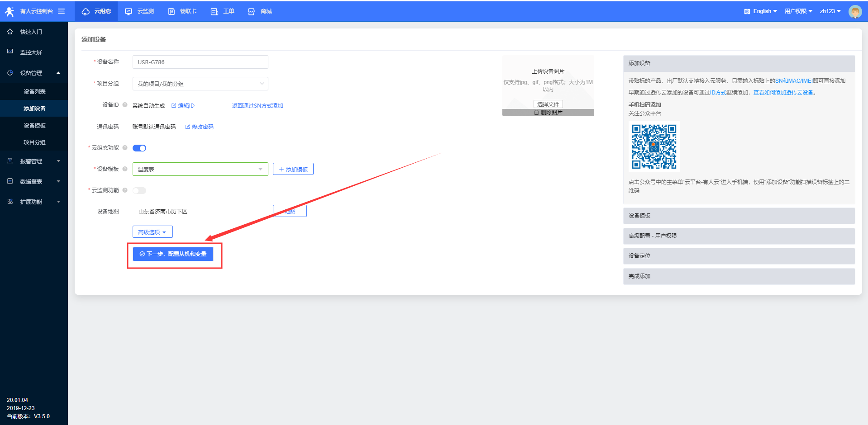Click the 设备名称 input field
Image resolution: width=868 pixels, height=425 pixels.
click(x=200, y=62)
